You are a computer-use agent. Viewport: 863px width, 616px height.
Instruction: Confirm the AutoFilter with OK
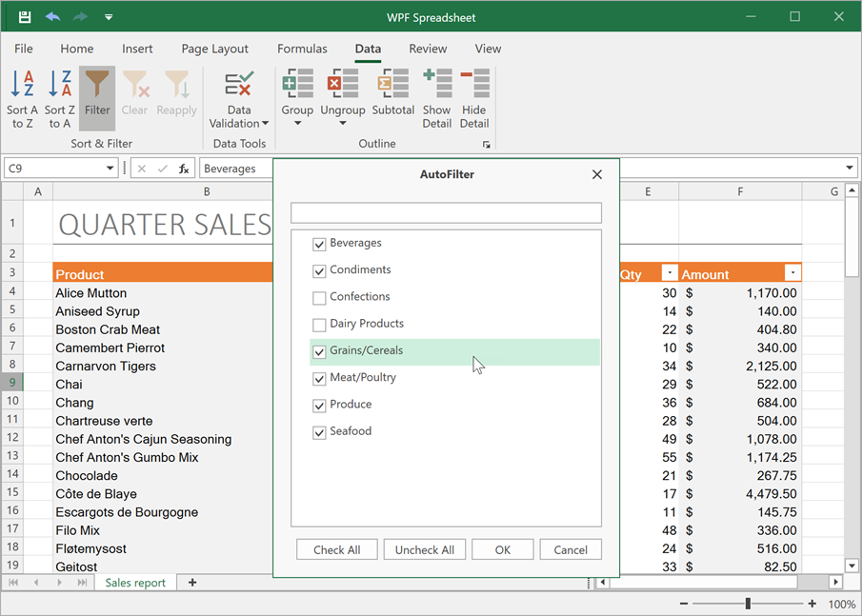(502, 548)
